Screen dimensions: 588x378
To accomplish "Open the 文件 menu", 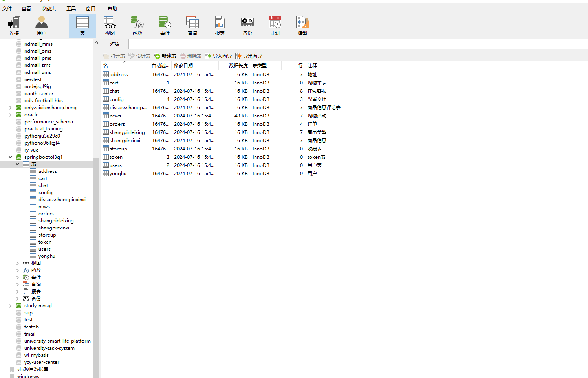I will (7, 8).
